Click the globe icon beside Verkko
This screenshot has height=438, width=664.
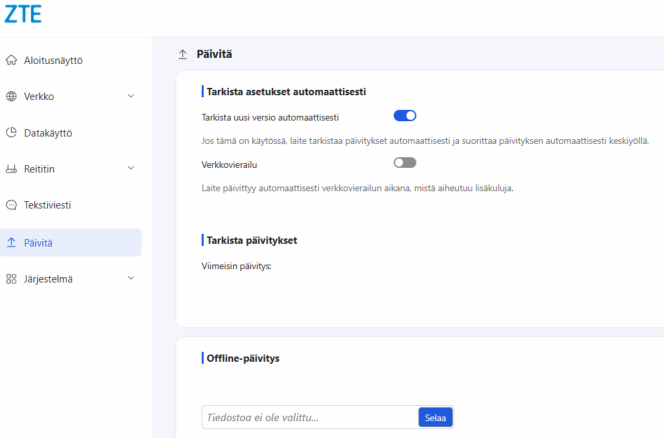[11, 96]
